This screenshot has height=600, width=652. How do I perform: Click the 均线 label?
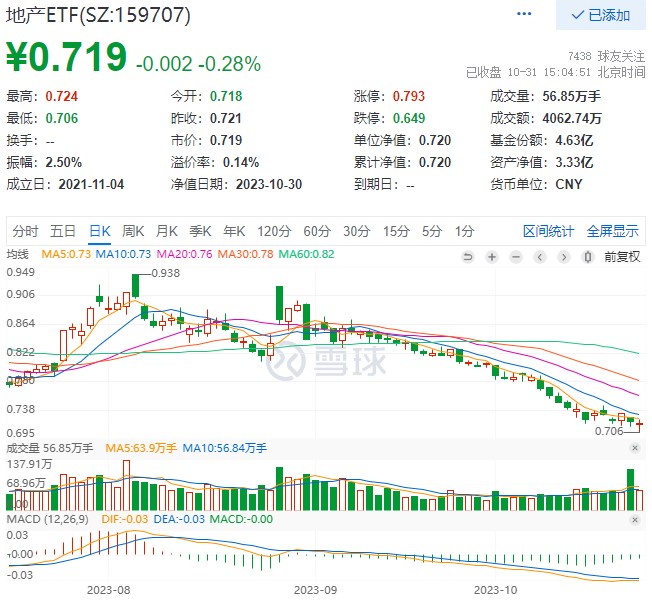[x=17, y=254]
